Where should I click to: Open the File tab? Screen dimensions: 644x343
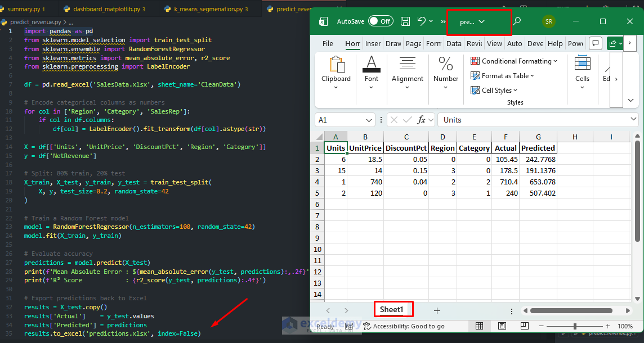pyautogui.click(x=328, y=43)
